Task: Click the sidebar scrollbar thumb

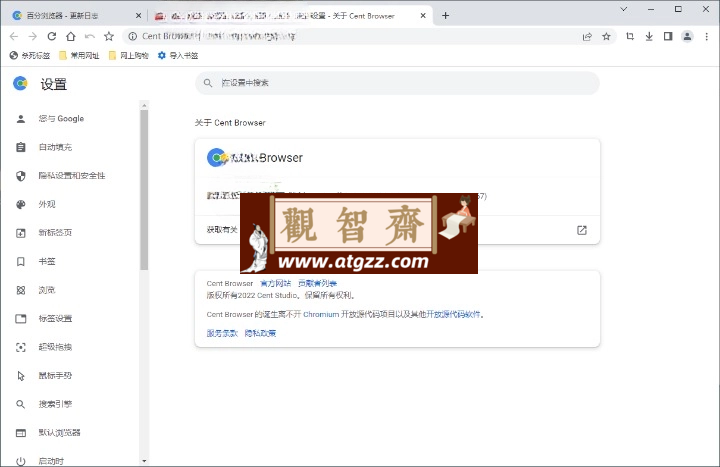Action: point(144,189)
